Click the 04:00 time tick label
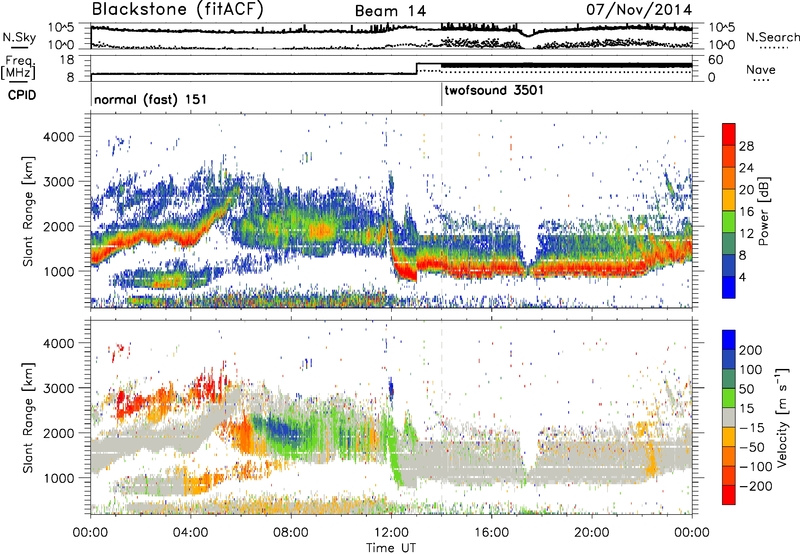This screenshot has height=554, width=800. tap(190, 533)
